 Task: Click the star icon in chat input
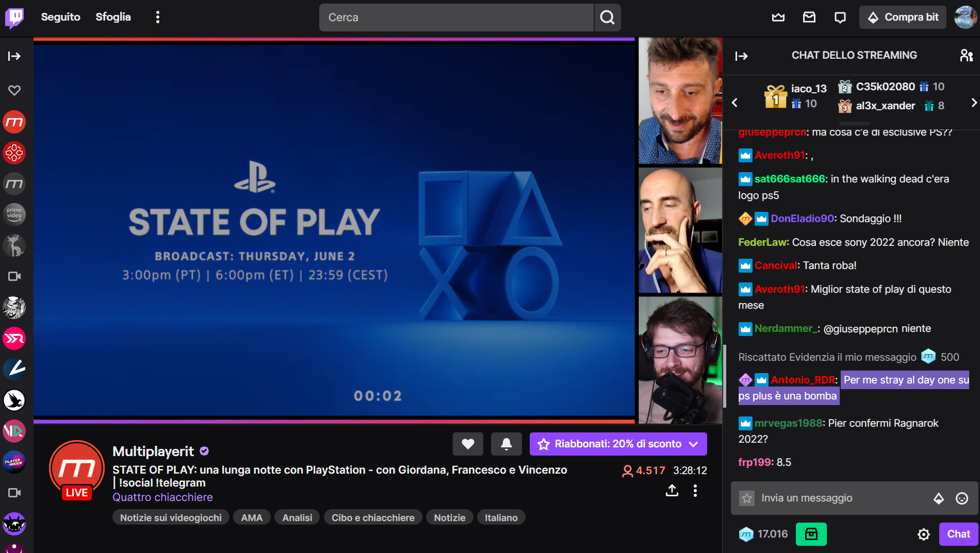[747, 498]
